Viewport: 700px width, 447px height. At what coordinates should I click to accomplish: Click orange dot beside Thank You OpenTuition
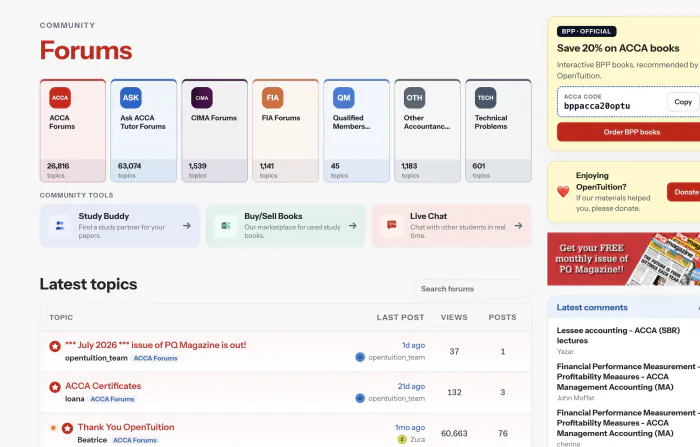53,428
